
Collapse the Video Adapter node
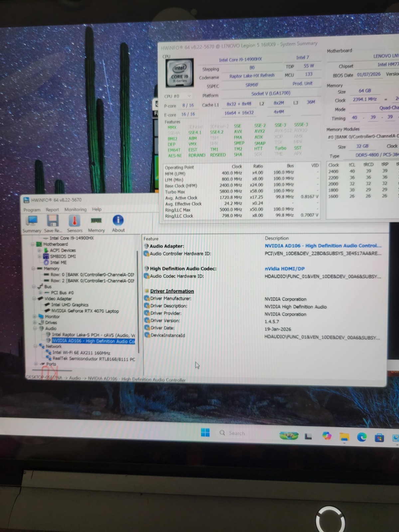click(34, 299)
